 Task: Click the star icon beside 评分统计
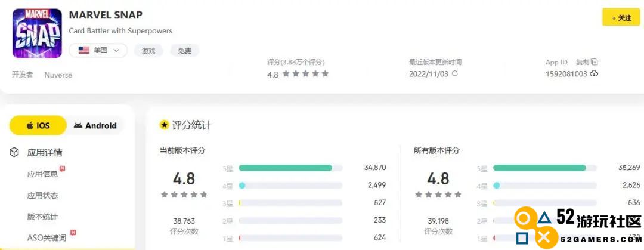pos(165,125)
